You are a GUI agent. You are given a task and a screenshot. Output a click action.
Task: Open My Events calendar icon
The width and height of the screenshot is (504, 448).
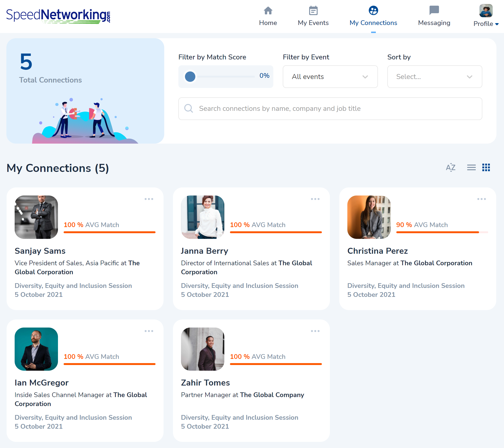[x=313, y=11]
